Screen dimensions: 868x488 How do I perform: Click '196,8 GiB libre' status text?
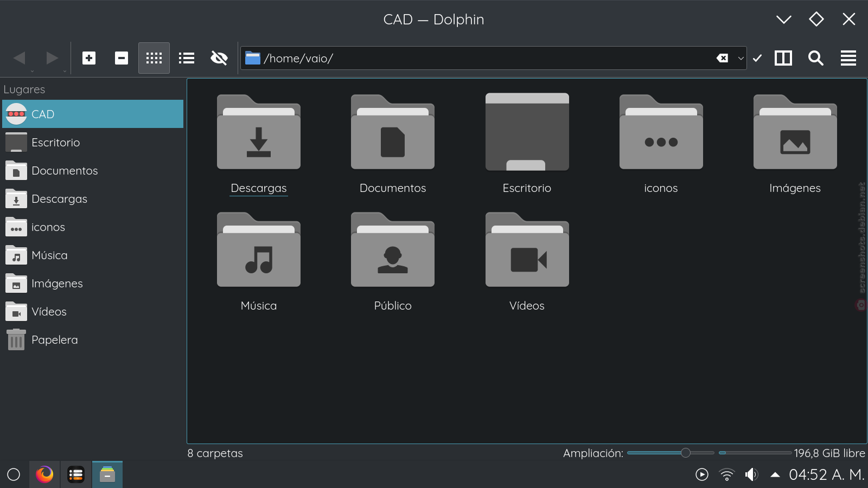(829, 453)
